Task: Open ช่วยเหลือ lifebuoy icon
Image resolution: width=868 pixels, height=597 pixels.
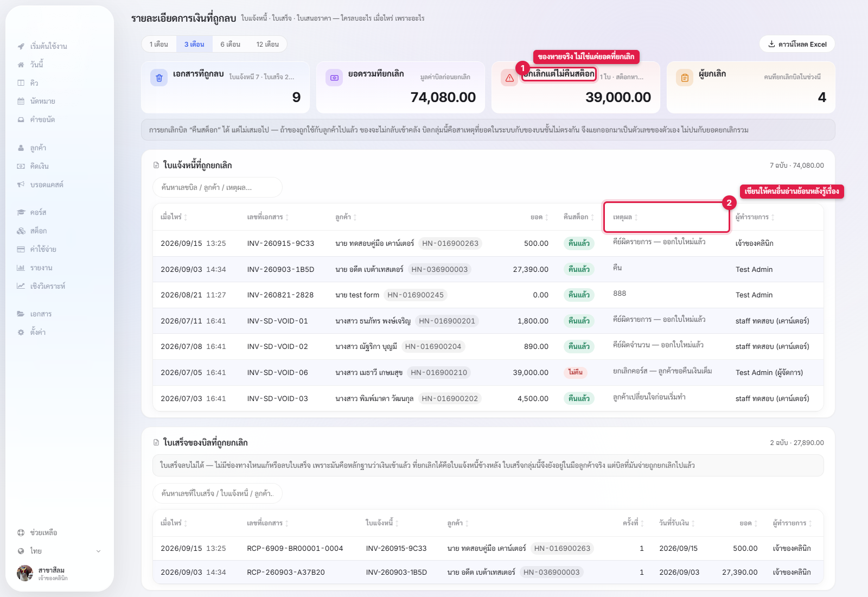Action: 21,532
